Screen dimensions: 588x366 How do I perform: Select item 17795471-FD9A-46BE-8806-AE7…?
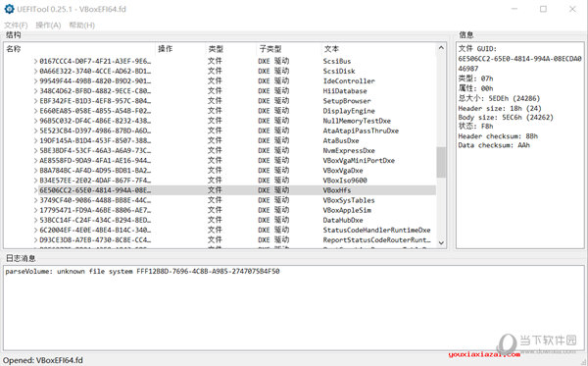pyautogui.click(x=95, y=210)
